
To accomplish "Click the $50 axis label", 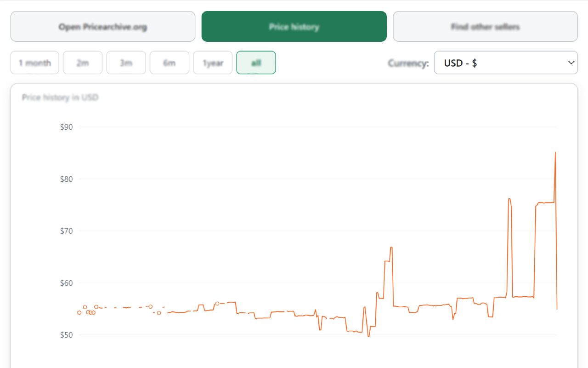I will (x=66, y=335).
